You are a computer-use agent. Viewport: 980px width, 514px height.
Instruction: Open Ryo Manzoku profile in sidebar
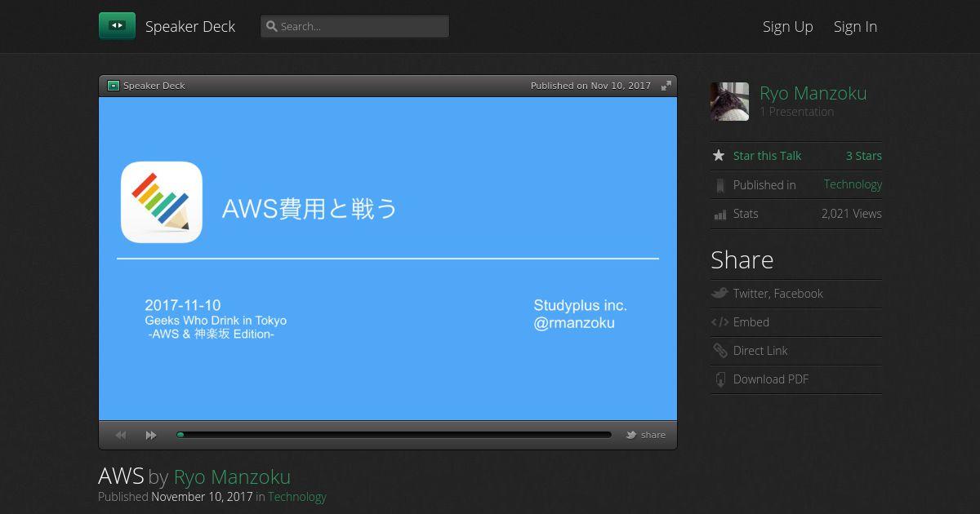[x=813, y=93]
